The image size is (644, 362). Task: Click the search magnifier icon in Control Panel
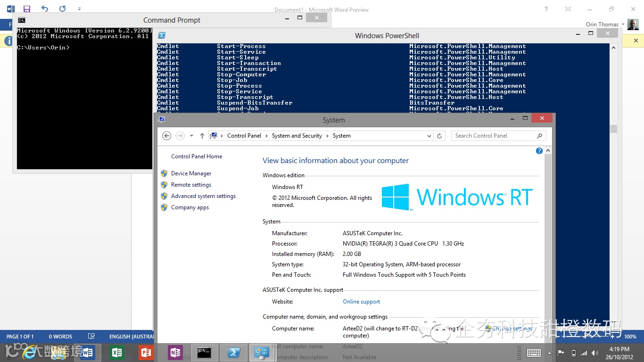point(540,136)
